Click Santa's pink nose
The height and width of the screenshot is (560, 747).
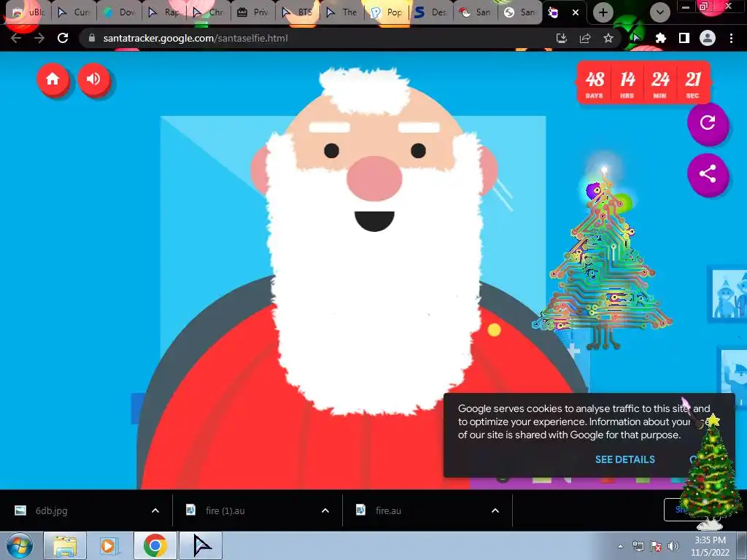(x=374, y=179)
